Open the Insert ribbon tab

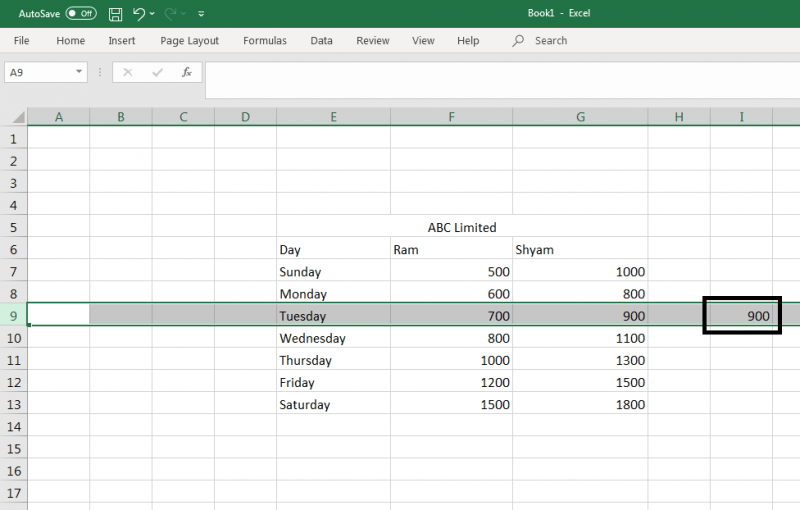click(121, 40)
